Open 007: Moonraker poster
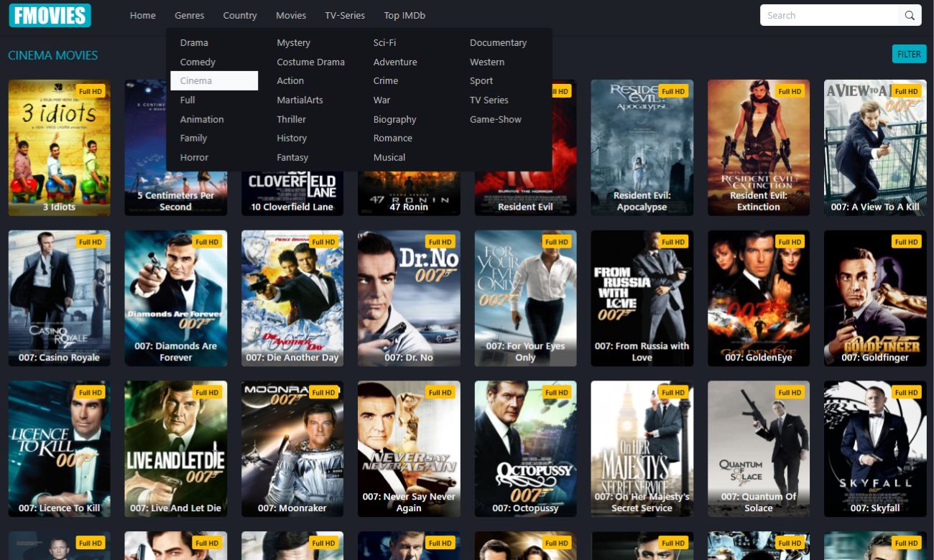Viewport: 934px width, 560px height. (x=292, y=449)
